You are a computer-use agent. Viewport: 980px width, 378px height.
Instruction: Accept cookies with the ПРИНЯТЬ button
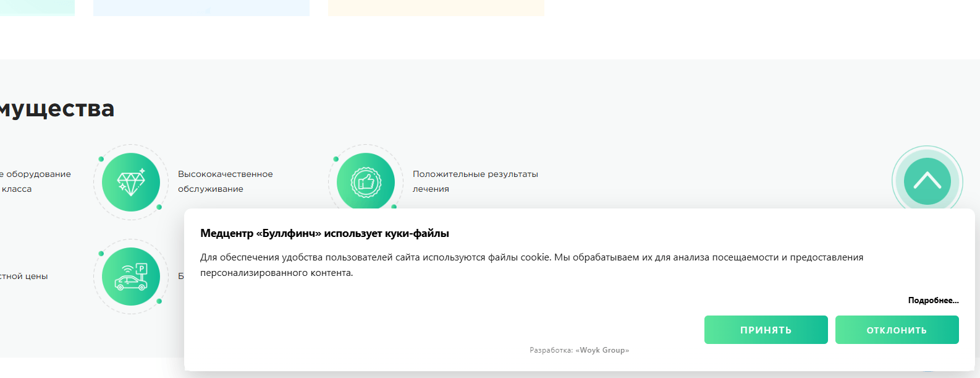766,330
